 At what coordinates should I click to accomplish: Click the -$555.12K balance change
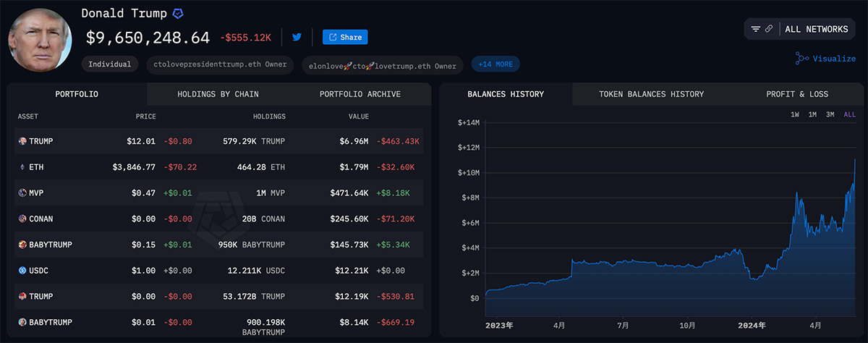[x=245, y=38]
